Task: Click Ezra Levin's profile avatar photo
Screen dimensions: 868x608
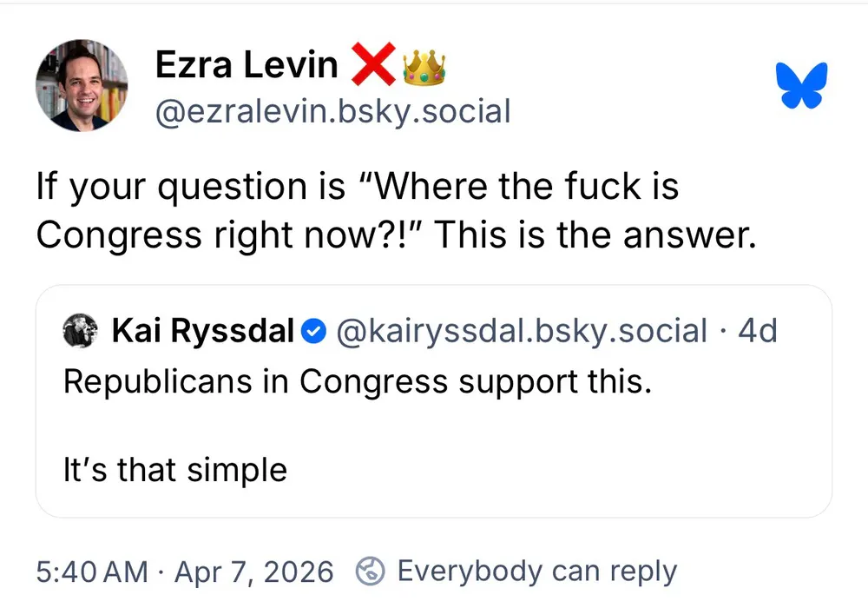Action: (82, 85)
